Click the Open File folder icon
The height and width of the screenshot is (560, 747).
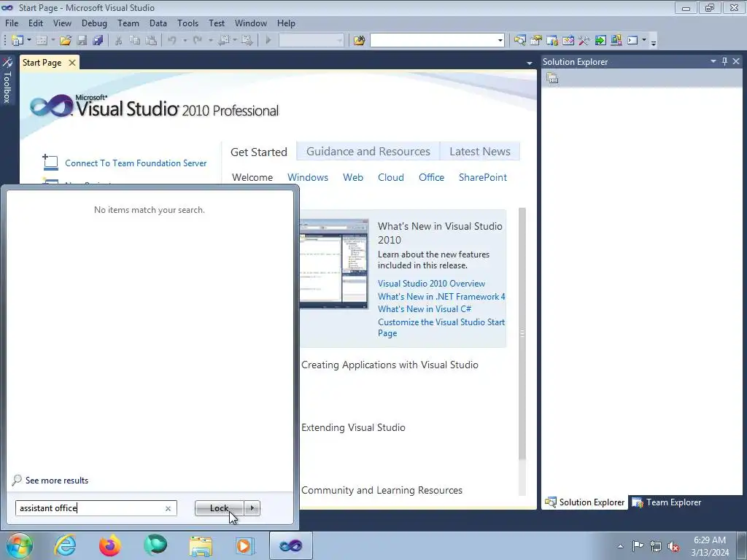pyautogui.click(x=66, y=41)
